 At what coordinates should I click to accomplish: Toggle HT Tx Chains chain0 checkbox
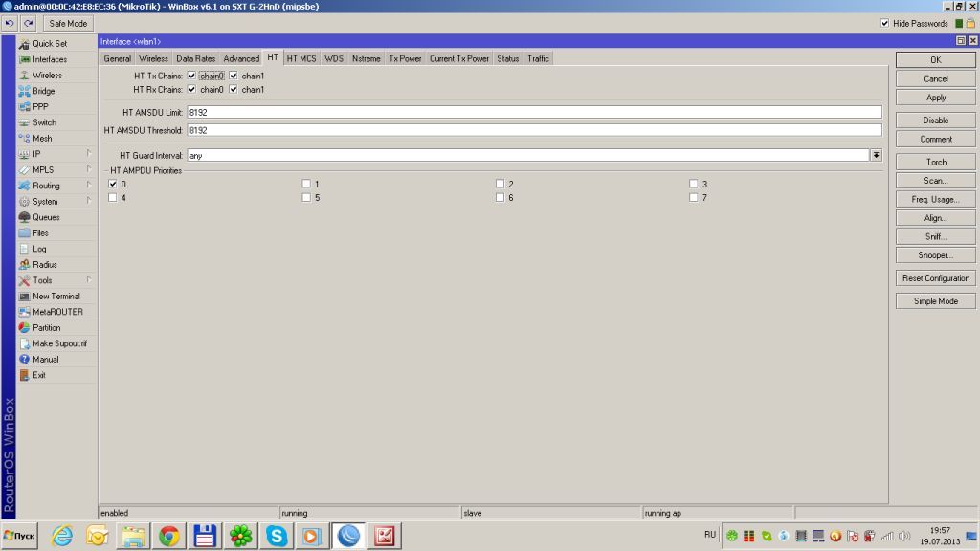191,76
